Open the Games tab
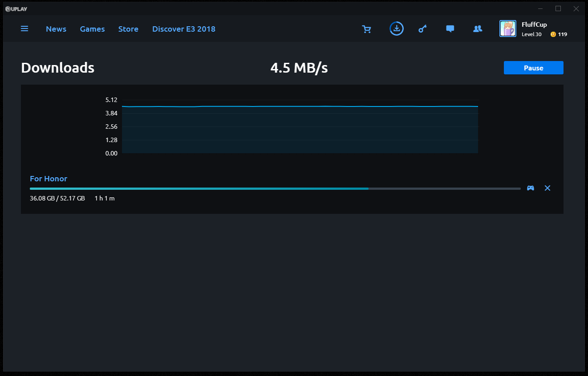588x376 pixels. coord(92,29)
